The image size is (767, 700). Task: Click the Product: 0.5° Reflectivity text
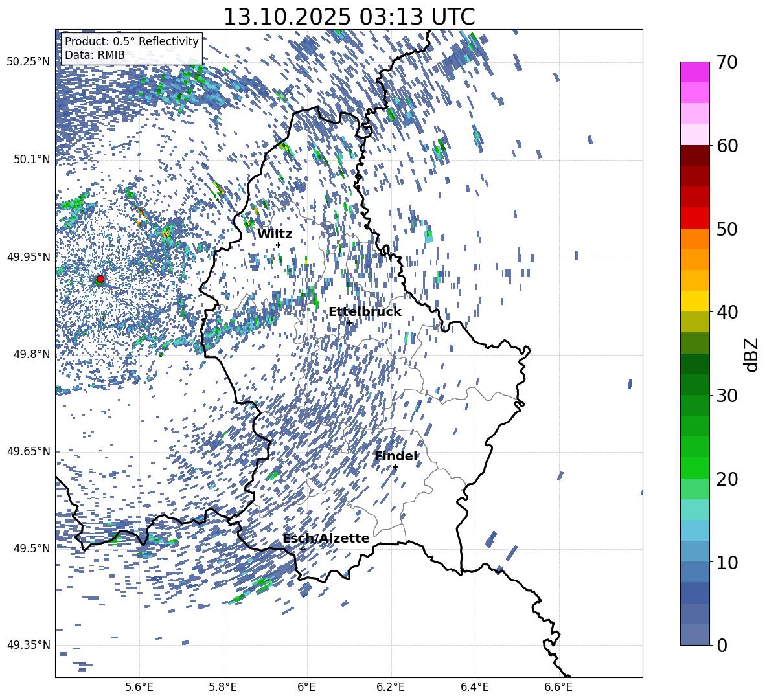(132, 41)
